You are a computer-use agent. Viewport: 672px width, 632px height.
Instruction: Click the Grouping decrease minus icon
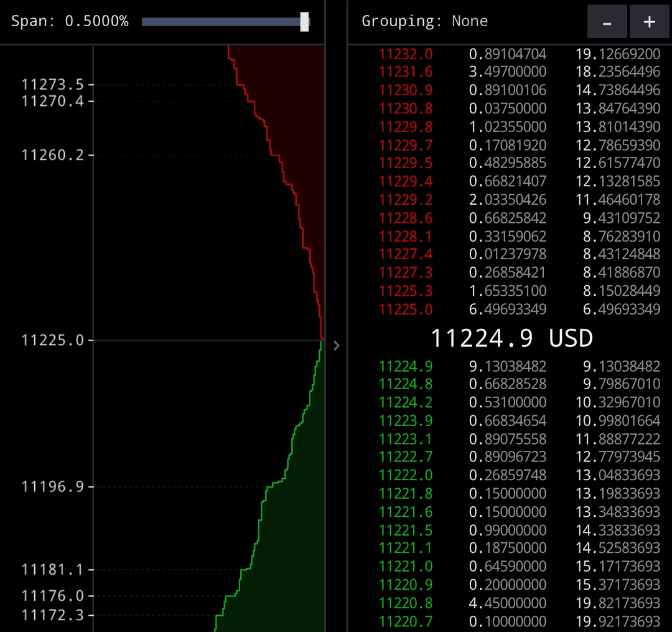point(607,21)
